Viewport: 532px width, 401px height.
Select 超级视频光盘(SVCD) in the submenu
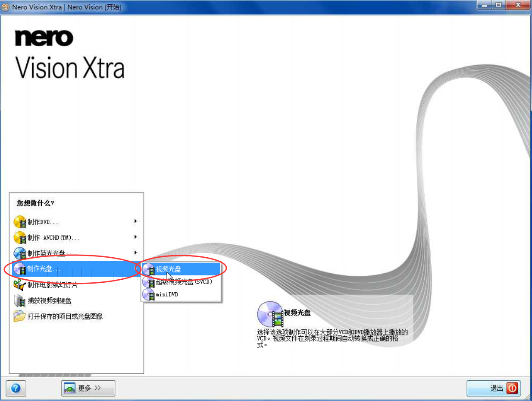[x=181, y=282]
